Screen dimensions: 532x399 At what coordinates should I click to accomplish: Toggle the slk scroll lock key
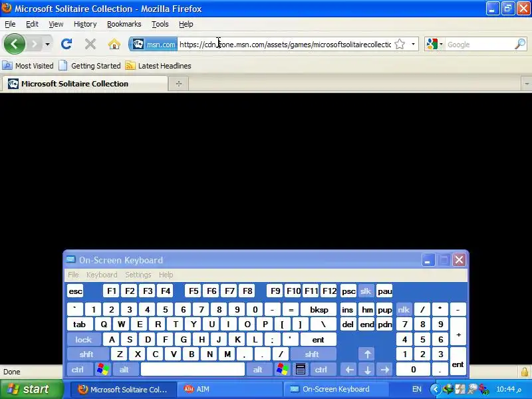pos(365,291)
